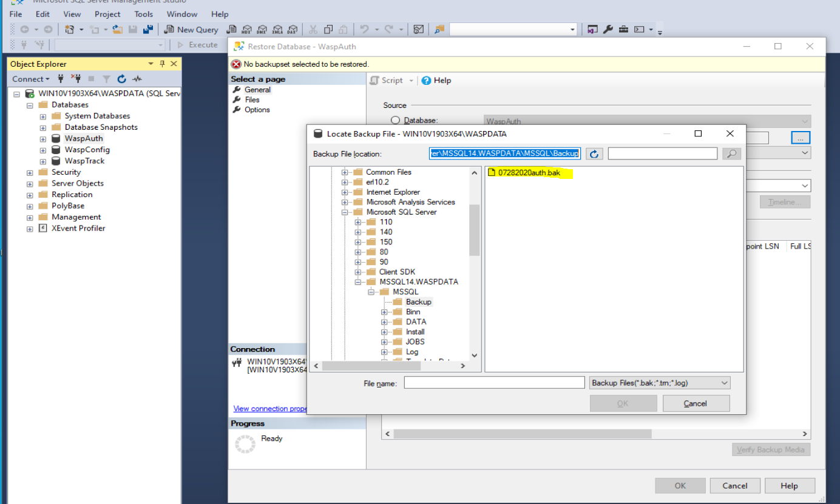This screenshot has width=840, height=504.
Task: Click the New Project toolbar icon
Action: (69, 30)
